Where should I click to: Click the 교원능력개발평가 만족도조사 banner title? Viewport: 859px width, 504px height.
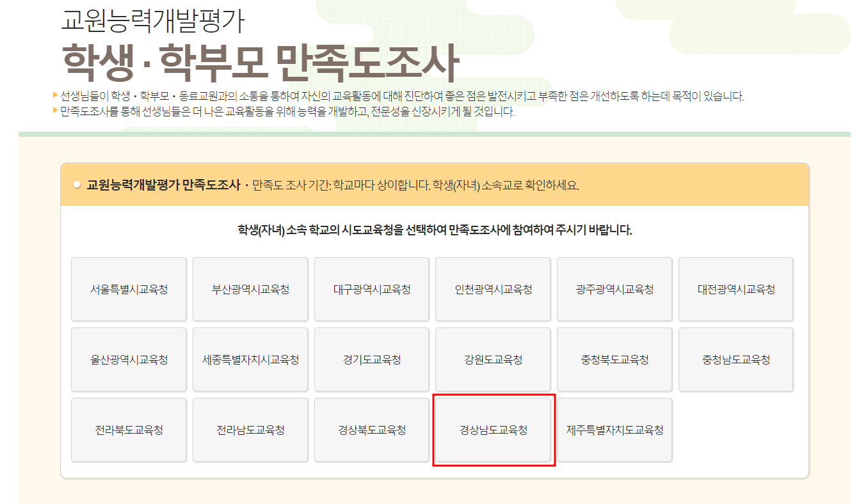click(163, 185)
